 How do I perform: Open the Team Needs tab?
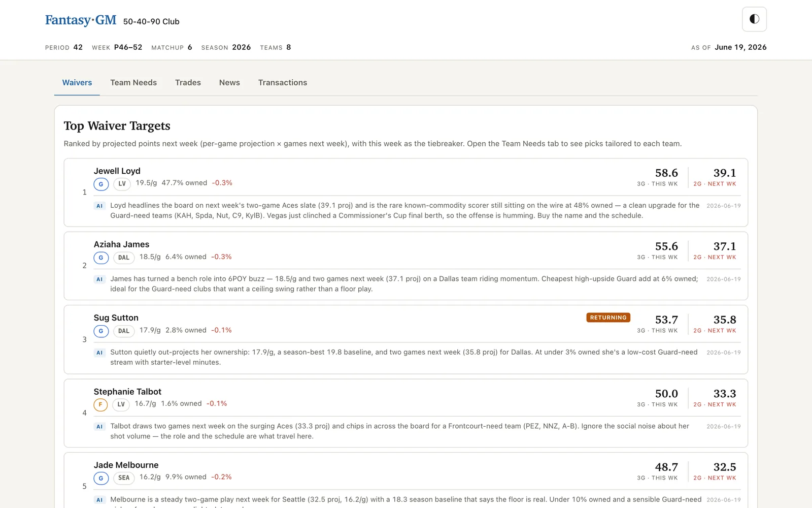tap(133, 82)
